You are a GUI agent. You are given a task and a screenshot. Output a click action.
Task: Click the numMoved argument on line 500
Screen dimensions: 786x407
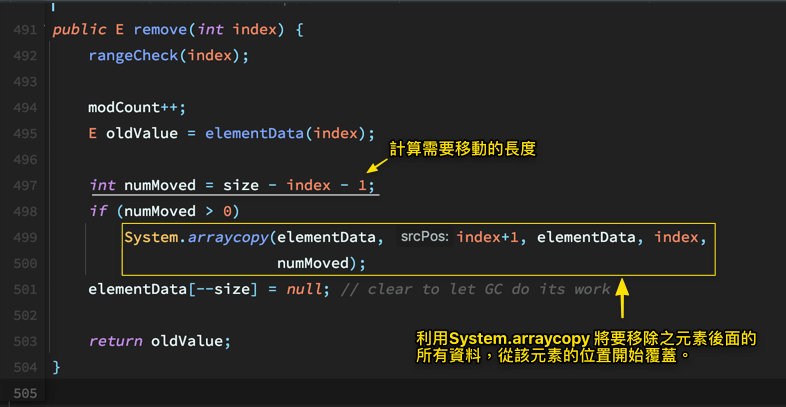[x=316, y=263]
